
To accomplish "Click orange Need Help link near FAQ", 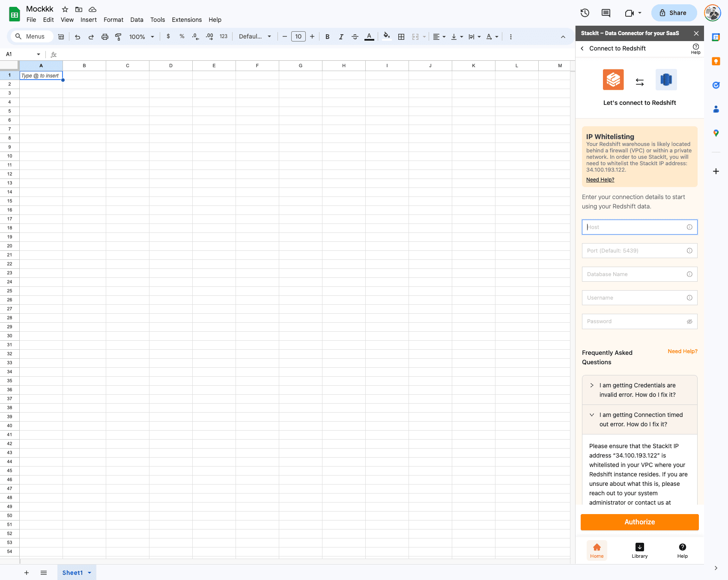I will point(683,351).
